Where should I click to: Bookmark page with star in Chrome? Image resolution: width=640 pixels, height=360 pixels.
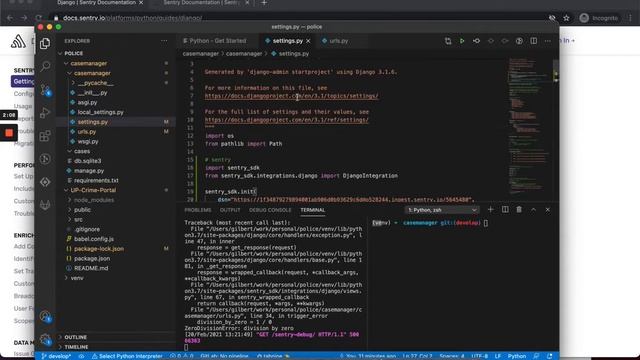(x=566, y=18)
